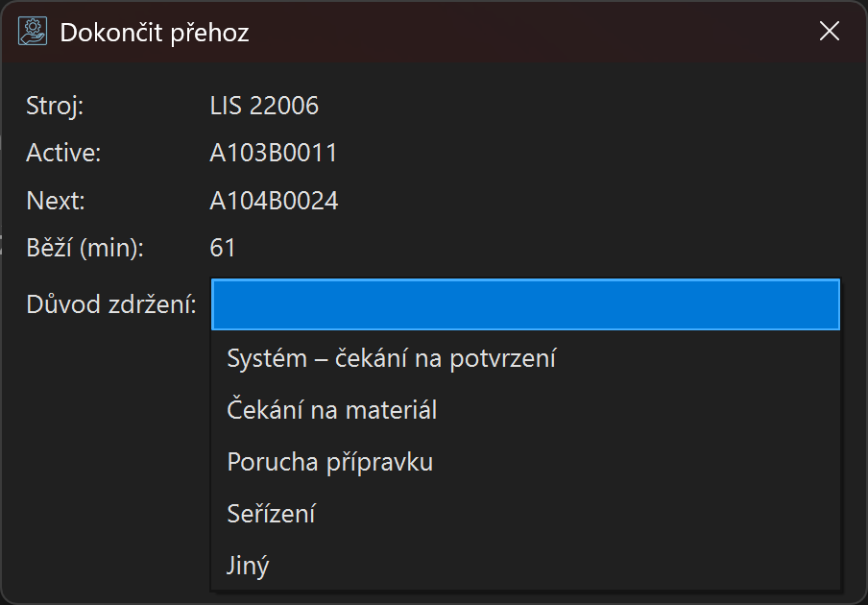Select Systém – čekání na potvrzení option

[x=392, y=359]
